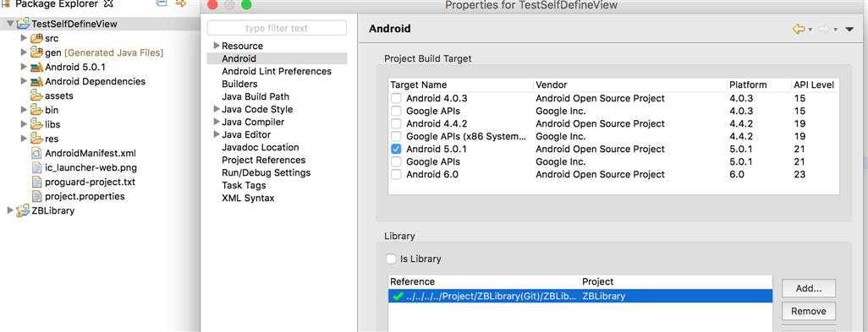
Task: Click the Remove library button
Action: [808, 312]
